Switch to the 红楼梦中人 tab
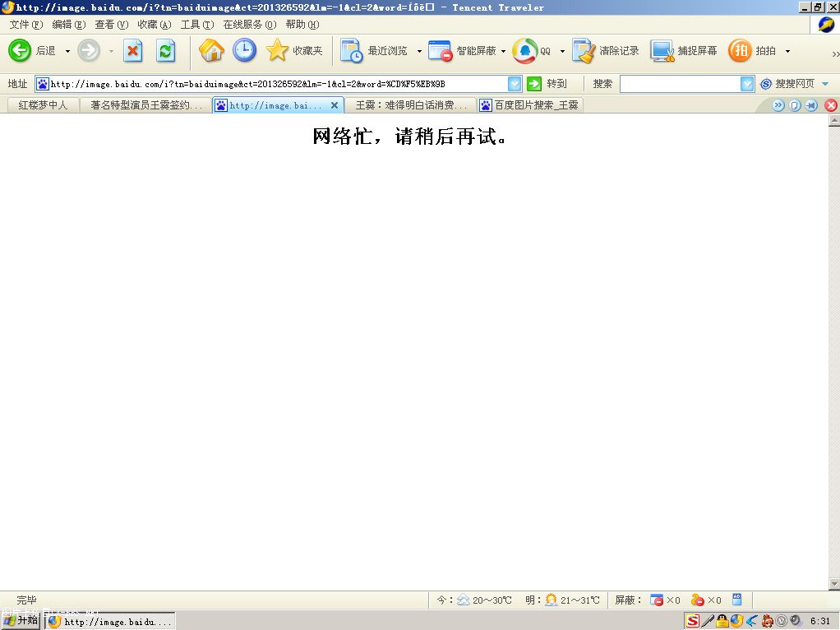Screen dimensions: 840x630 coord(43,105)
